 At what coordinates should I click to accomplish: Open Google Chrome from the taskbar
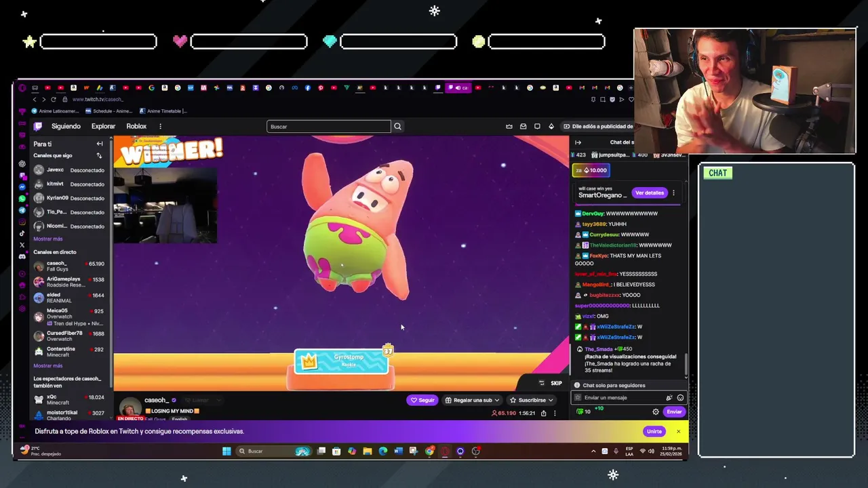(x=429, y=451)
